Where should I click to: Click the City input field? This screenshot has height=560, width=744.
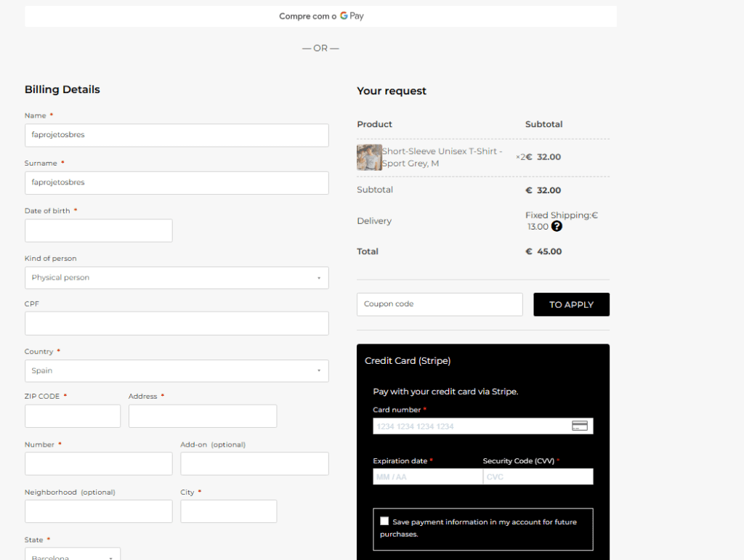[x=228, y=511]
